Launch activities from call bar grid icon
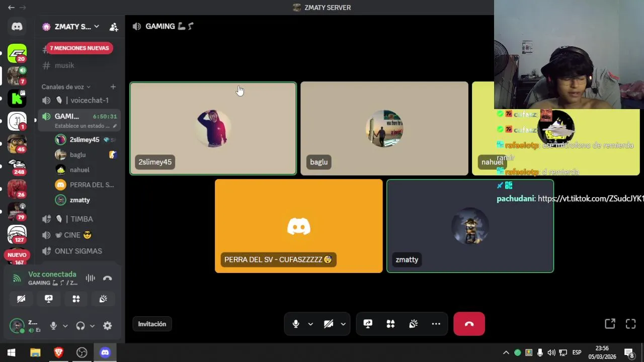The height and width of the screenshot is (362, 644). (390, 324)
